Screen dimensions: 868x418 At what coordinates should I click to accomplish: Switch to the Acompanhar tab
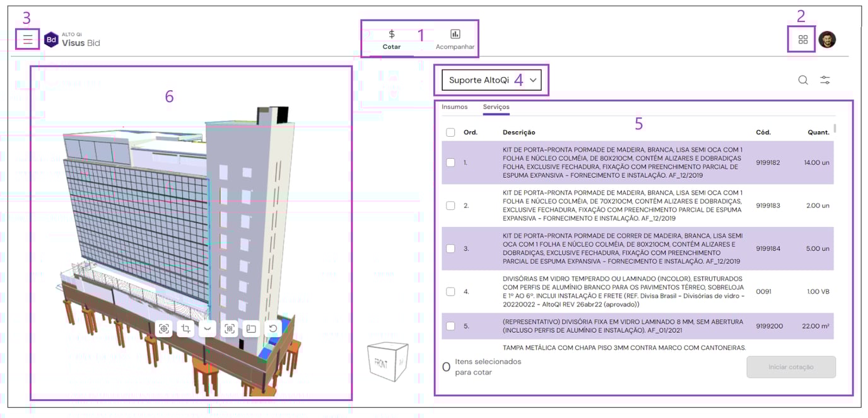455,40
